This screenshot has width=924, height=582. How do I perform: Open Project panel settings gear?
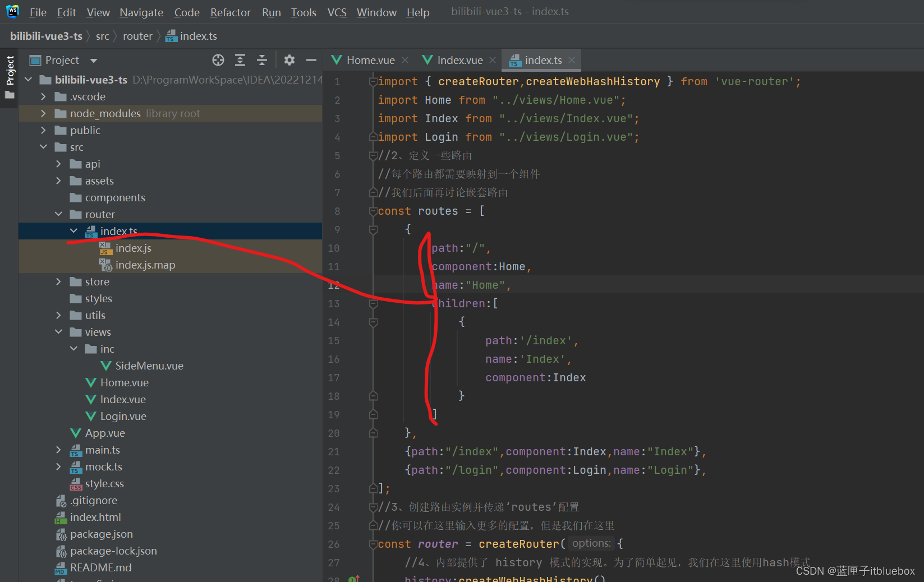click(x=289, y=60)
